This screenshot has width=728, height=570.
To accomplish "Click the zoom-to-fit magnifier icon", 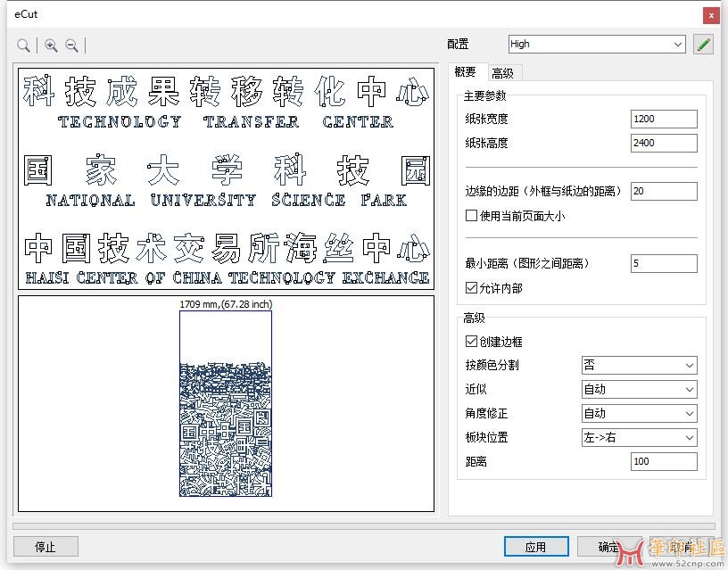I will pyautogui.click(x=23, y=45).
